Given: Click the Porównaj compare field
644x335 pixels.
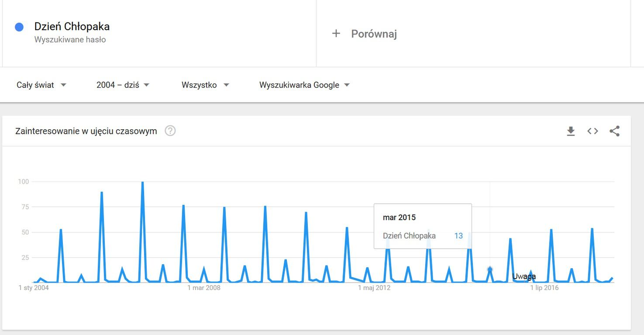Looking at the screenshot, I should click(x=473, y=33).
